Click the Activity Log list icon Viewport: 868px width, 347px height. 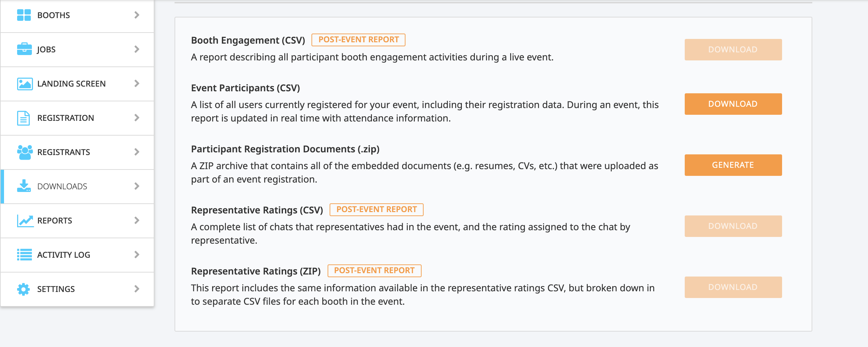tap(24, 255)
